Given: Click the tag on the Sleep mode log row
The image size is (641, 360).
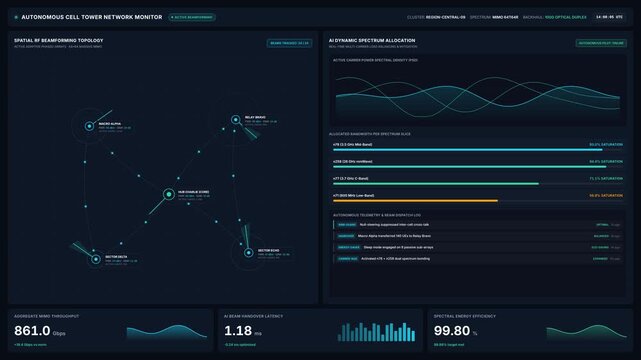Looking at the screenshot, I should click(x=349, y=248).
